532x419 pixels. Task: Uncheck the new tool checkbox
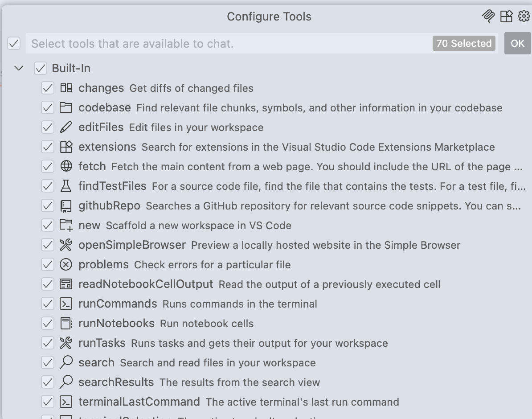pyautogui.click(x=48, y=226)
